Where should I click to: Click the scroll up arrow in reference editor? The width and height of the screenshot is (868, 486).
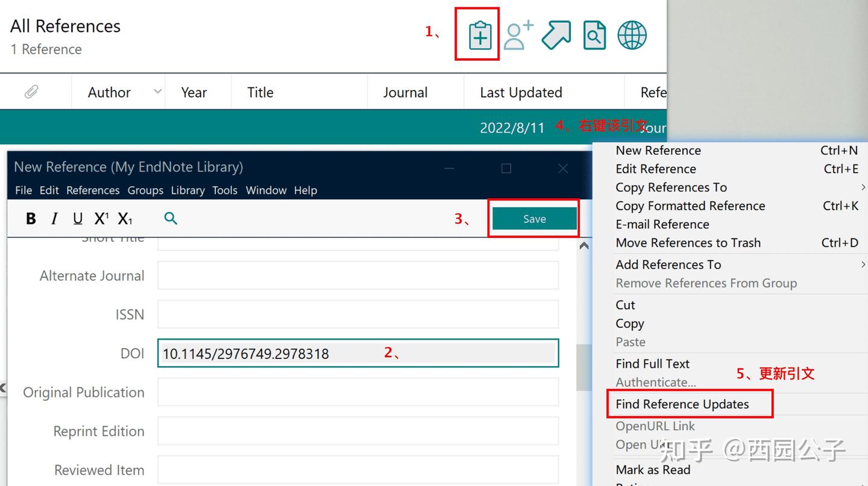click(583, 246)
